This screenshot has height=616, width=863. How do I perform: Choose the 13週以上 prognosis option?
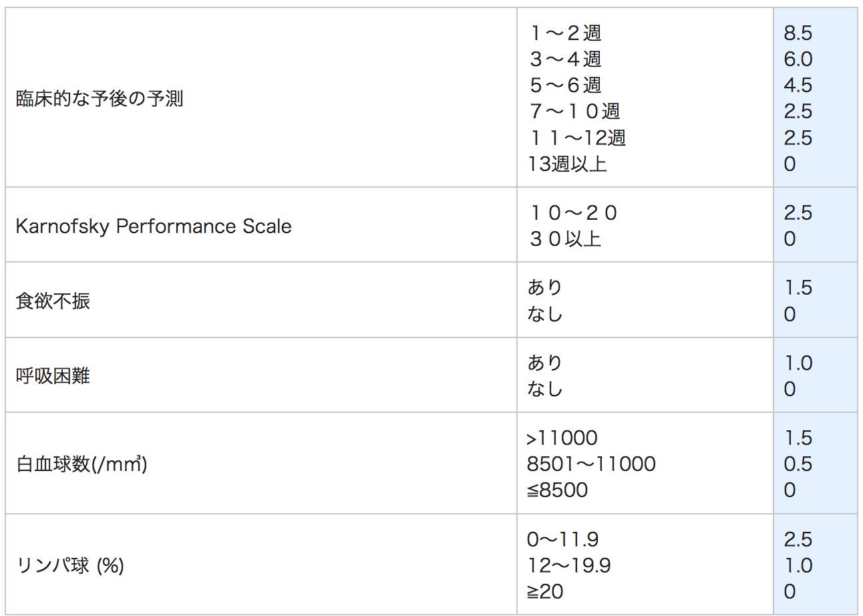point(568,164)
